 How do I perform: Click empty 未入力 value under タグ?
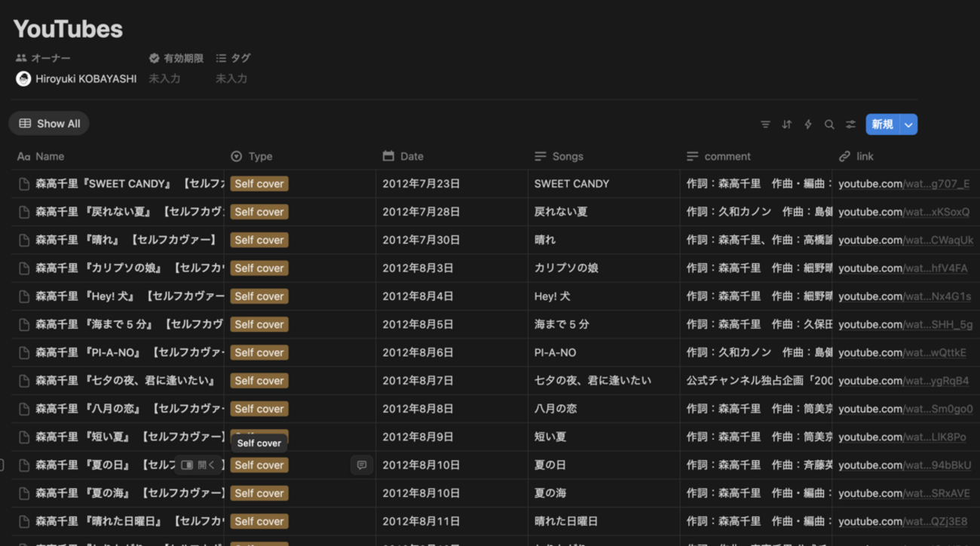tap(231, 78)
